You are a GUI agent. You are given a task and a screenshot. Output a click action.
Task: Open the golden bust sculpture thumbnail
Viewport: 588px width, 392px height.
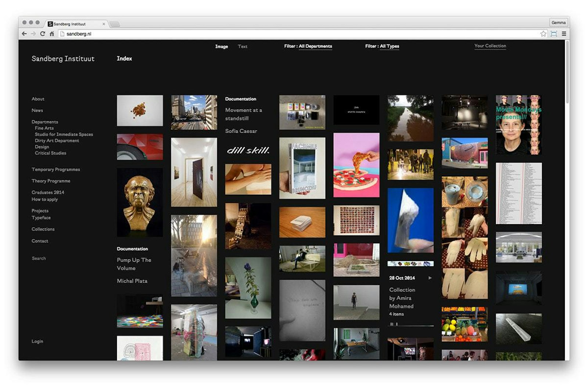pyautogui.click(x=140, y=202)
